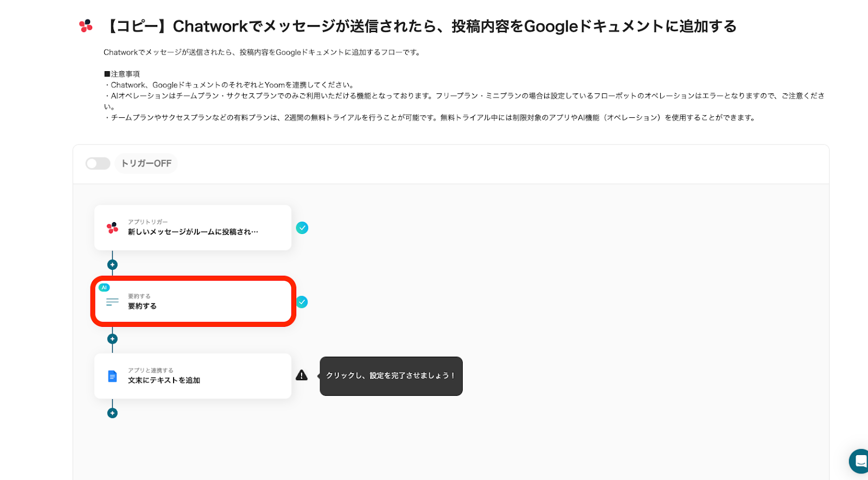
Task: Click the warning icon beside 文末にテキストを追加
Action: [x=302, y=375]
